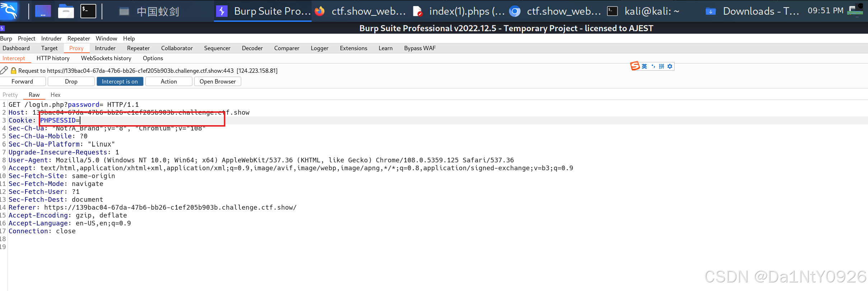
Task: Switch to the Chromium ctf.show_web window
Action: [x=556, y=11]
